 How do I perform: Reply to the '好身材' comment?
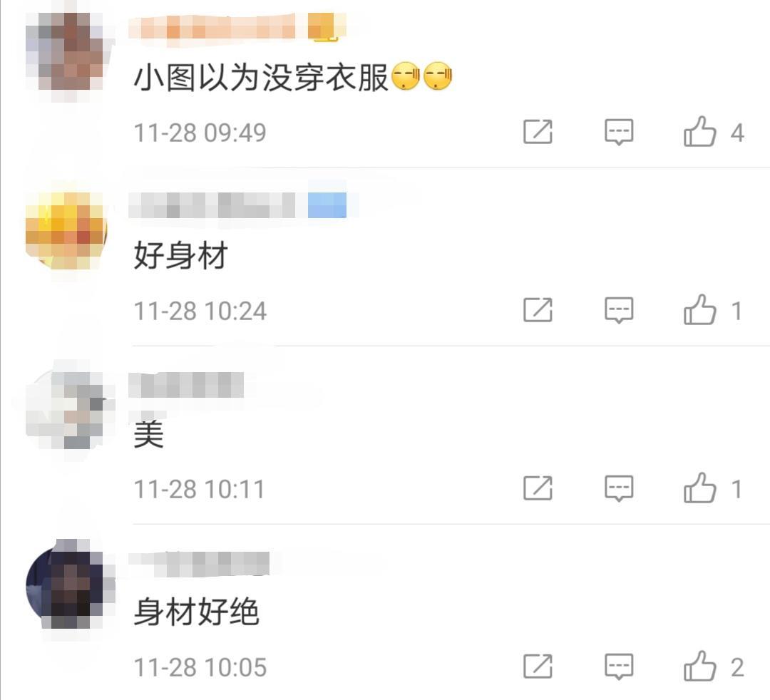619,310
